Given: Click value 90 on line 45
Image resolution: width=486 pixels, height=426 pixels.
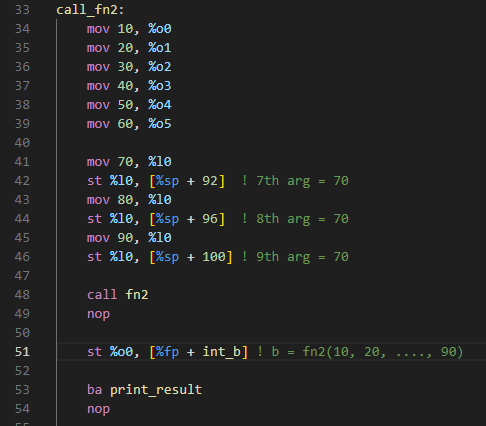Looking at the screenshot, I should tap(125, 238).
